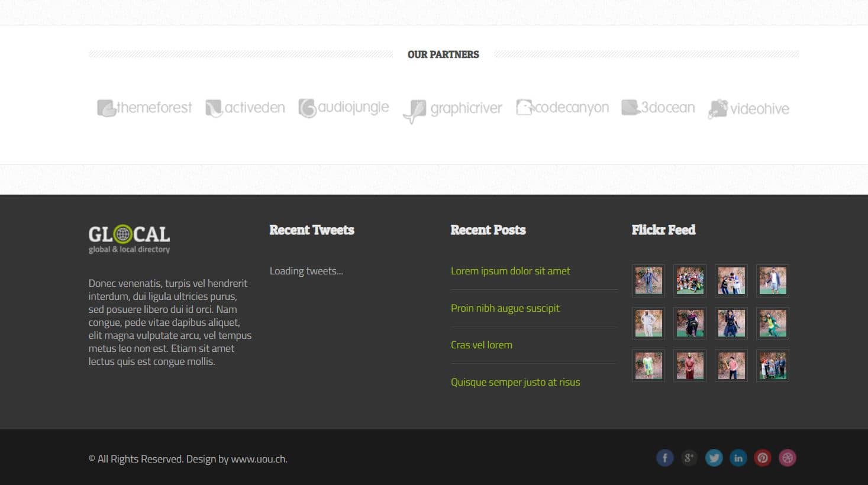Screen dimensions: 868x485
Task: Open "Lorem ipsum dolor sit amet" post
Action: pos(510,271)
